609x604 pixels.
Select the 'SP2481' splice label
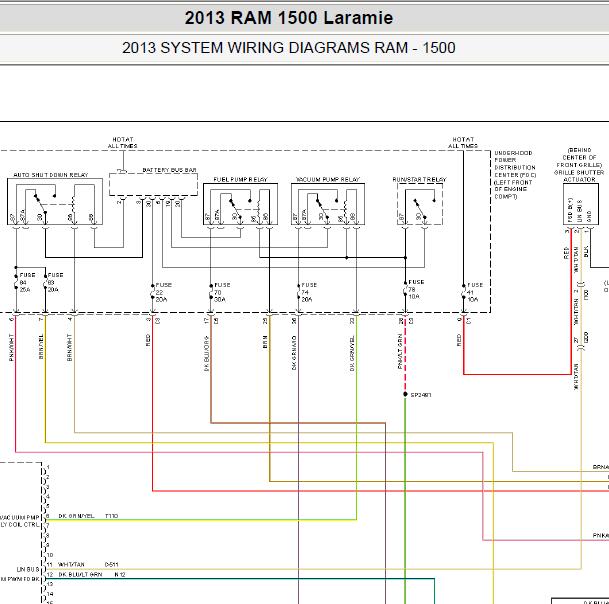(x=421, y=395)
